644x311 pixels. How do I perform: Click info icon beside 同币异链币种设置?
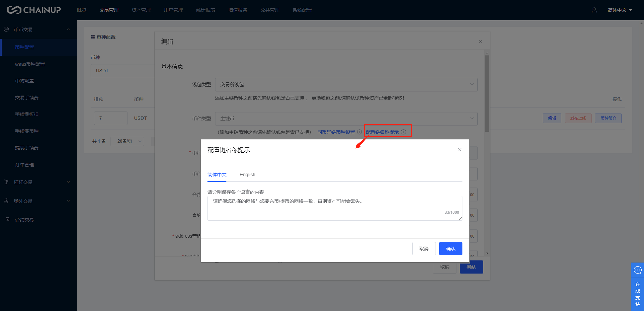coord(359,132)
